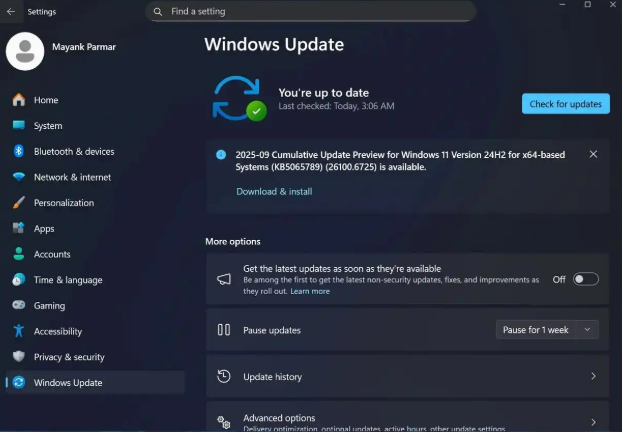Click Check for updates button

[566, 104]
